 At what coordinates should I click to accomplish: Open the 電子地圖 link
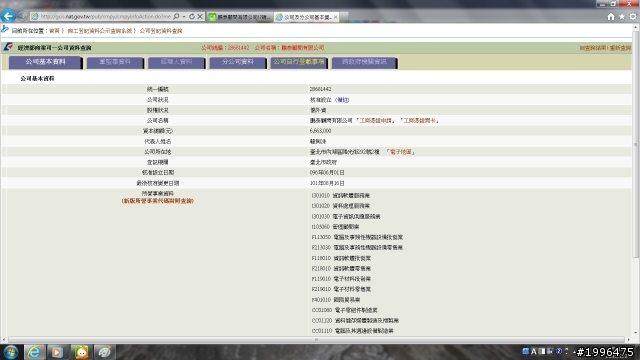400,152
